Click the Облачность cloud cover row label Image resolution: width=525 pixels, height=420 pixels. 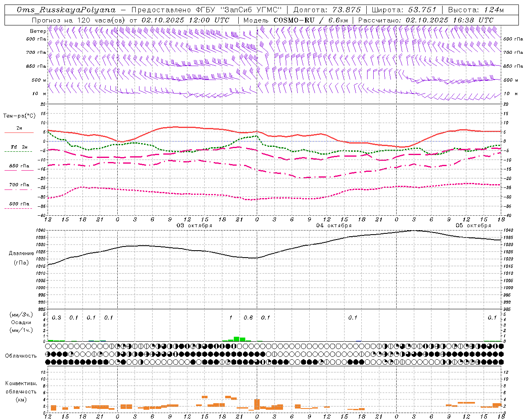pyautogui.click(x=21, y=356)
